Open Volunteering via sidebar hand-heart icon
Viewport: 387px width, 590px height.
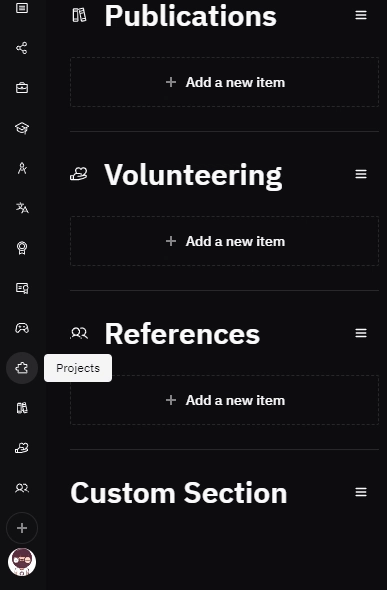tap(22, 448)
